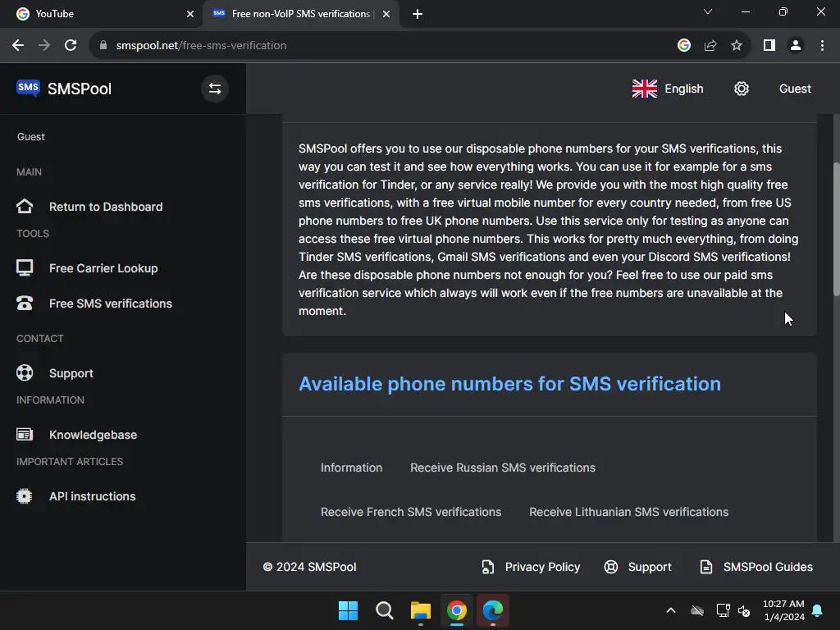Image resolution: width=840 pixels, height=630 pixels.
Task: Open the Chrome profile avatar icon
Action: tap(796, 46)
